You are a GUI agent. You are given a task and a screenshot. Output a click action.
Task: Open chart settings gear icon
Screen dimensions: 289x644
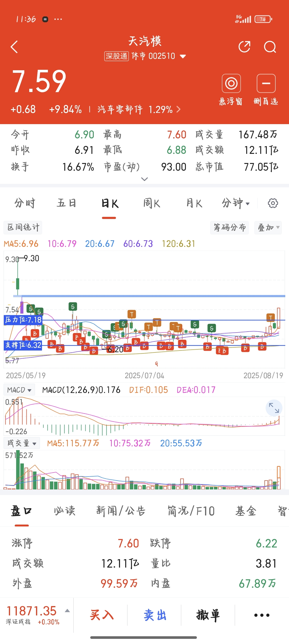point(273,203)
